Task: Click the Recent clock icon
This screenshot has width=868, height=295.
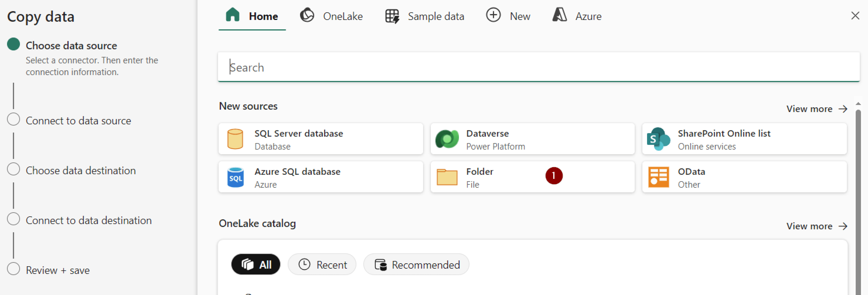Action: tap(304, 264)
